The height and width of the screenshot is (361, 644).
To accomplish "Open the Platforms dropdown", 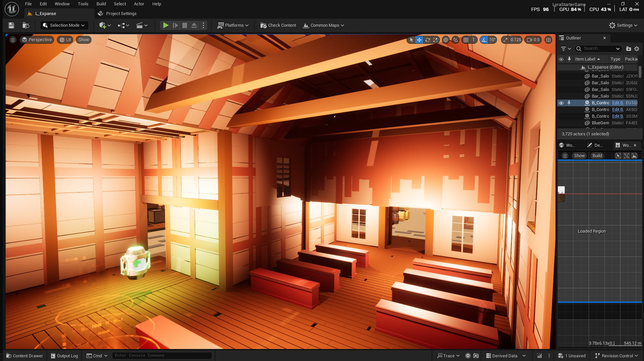I will click(233, 25).
